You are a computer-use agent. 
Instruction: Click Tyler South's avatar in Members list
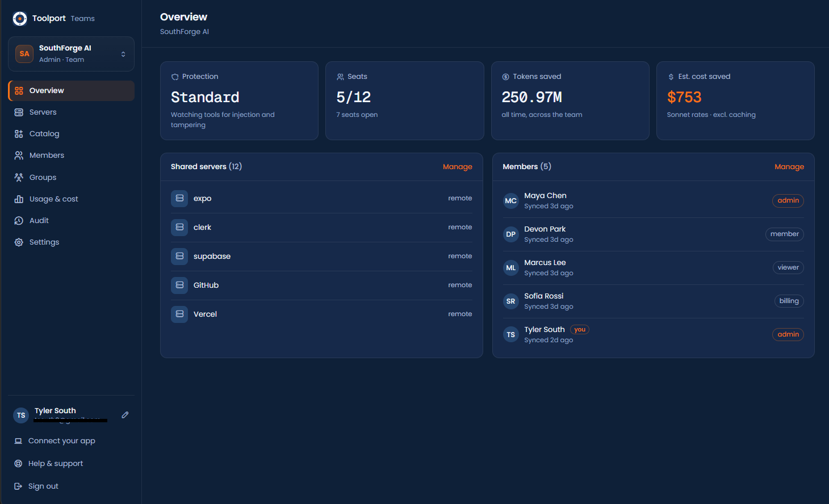(511, 335)
